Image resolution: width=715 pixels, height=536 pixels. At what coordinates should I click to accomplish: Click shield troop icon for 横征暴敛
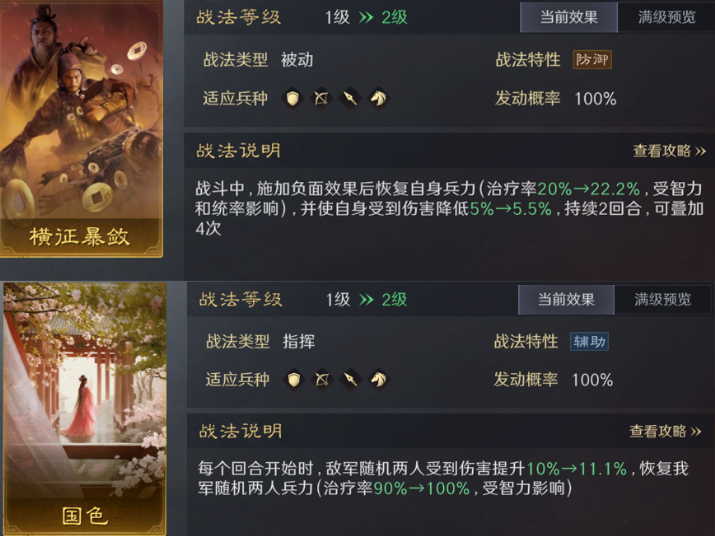pos(293,98)
